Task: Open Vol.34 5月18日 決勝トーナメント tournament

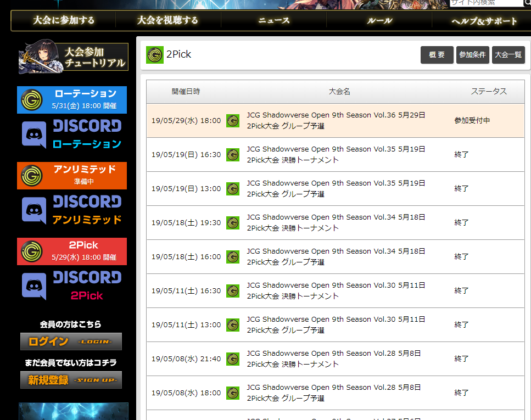Action: pos(336,222)
